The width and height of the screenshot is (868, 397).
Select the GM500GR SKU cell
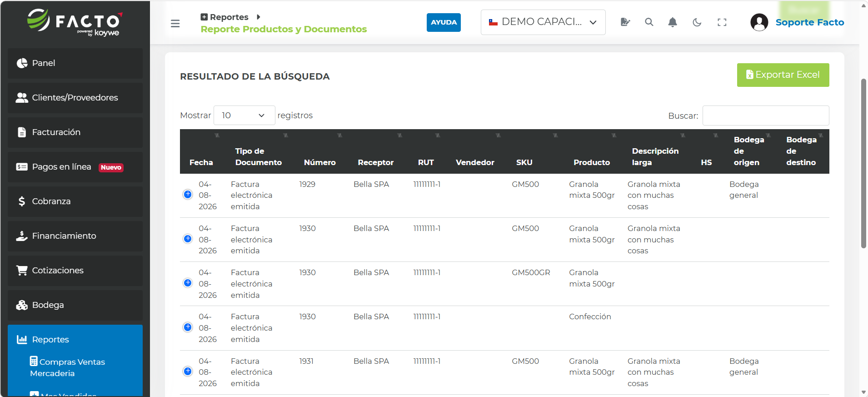click(531, 272)
